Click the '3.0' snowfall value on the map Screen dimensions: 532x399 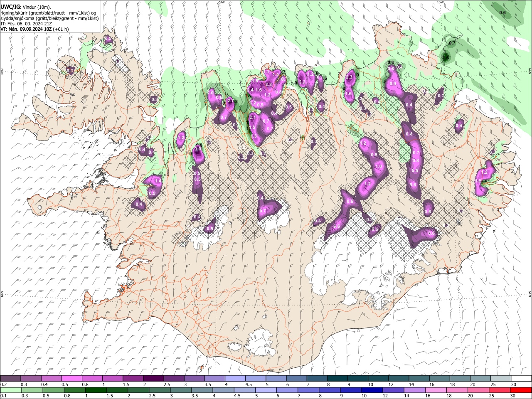[198, 149]
